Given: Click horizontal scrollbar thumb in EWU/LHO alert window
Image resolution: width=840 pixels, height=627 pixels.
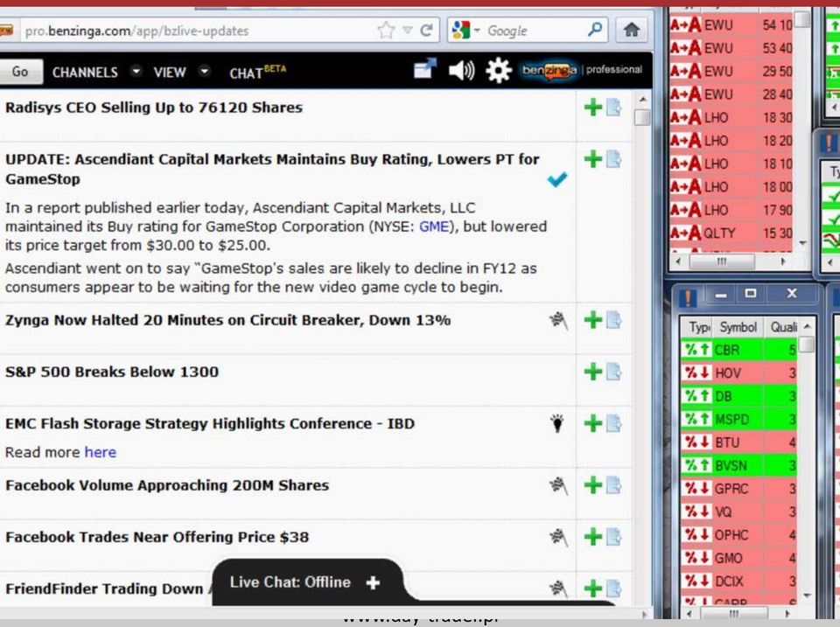Looking at the screenshot, I should point(722,261).
